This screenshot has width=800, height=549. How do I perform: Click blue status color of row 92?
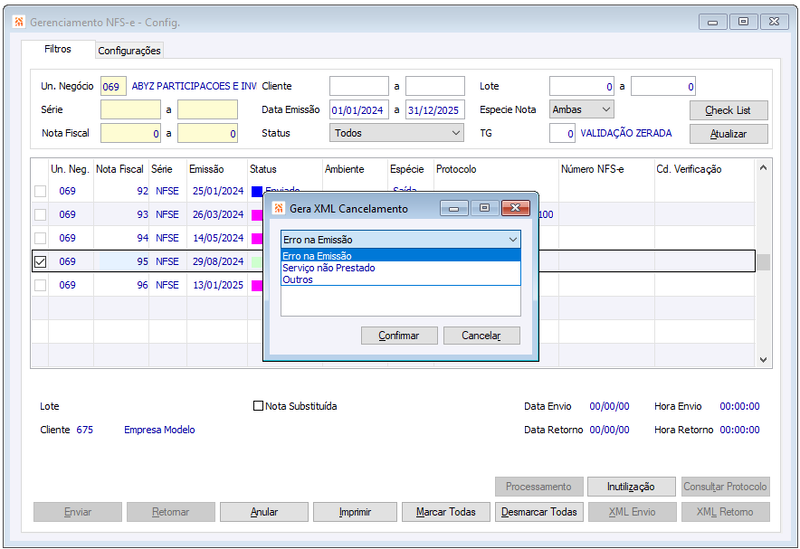[x=257, y=192]
